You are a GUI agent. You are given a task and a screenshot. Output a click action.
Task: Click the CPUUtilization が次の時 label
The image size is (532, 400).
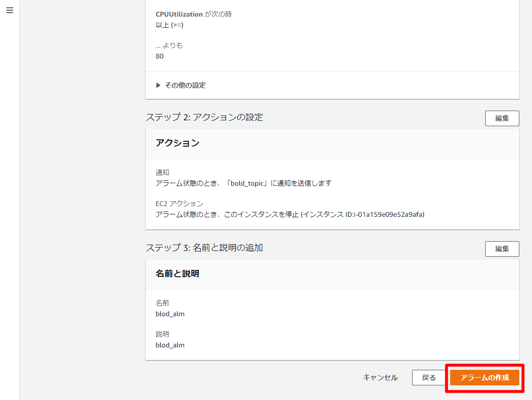194,14
